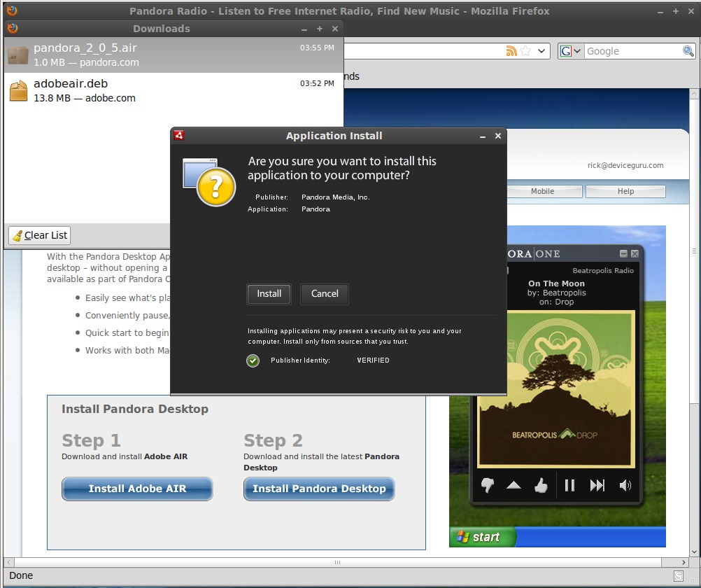Image resolution: width=701 pixels, height=588 pixels.
Task: Click the '03:52 PM' download timestamp
Action: [x=317, y=83]
